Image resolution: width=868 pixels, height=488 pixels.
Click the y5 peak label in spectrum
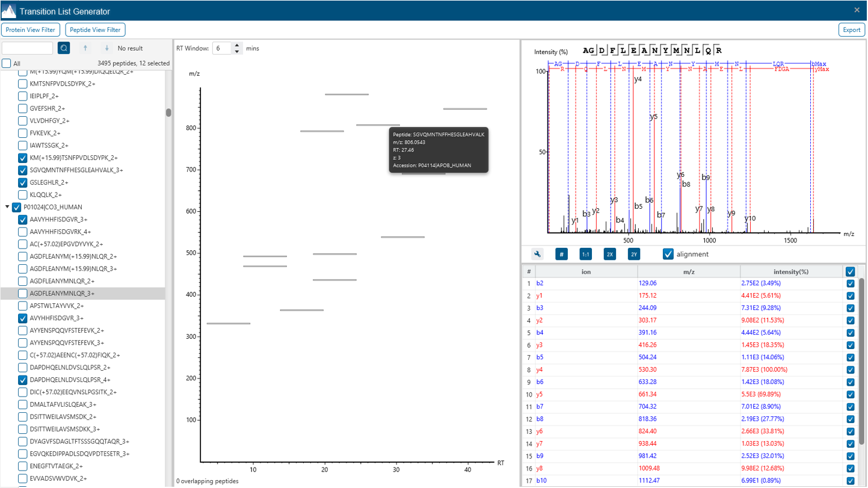[654, 117]
